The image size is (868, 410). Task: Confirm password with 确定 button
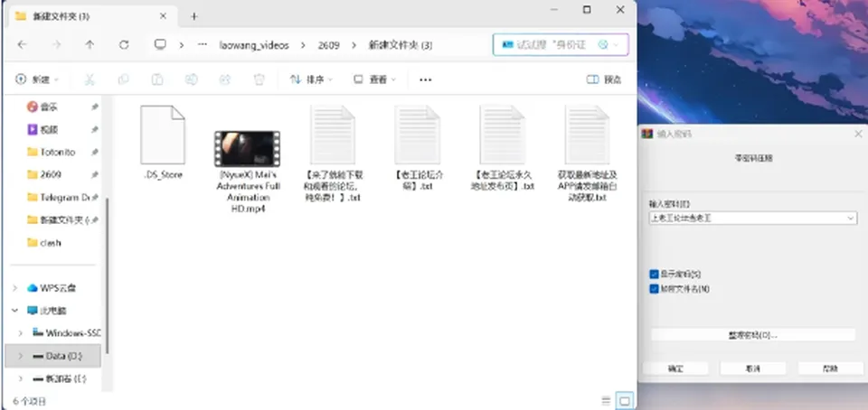pos(675,368)
